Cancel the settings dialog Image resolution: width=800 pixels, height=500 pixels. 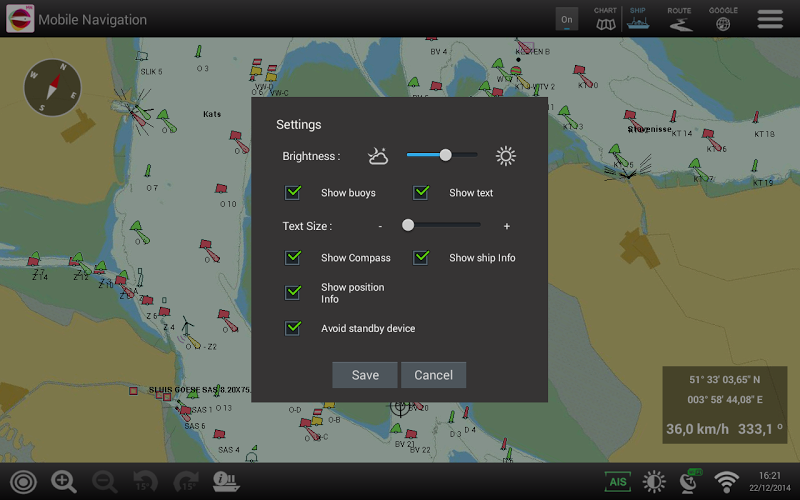tap(433, 375)
